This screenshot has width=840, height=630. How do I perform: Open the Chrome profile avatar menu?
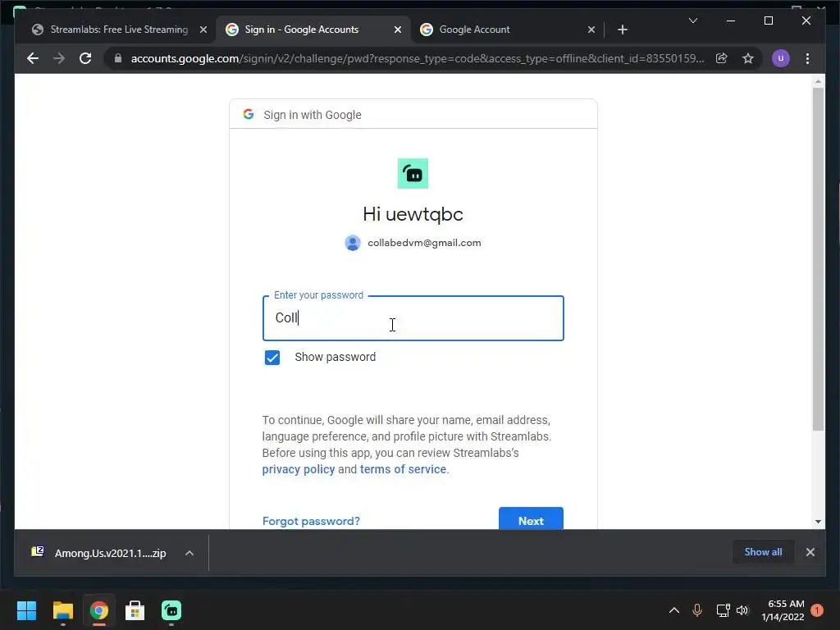pyautogui.click(x=781, y=58)
